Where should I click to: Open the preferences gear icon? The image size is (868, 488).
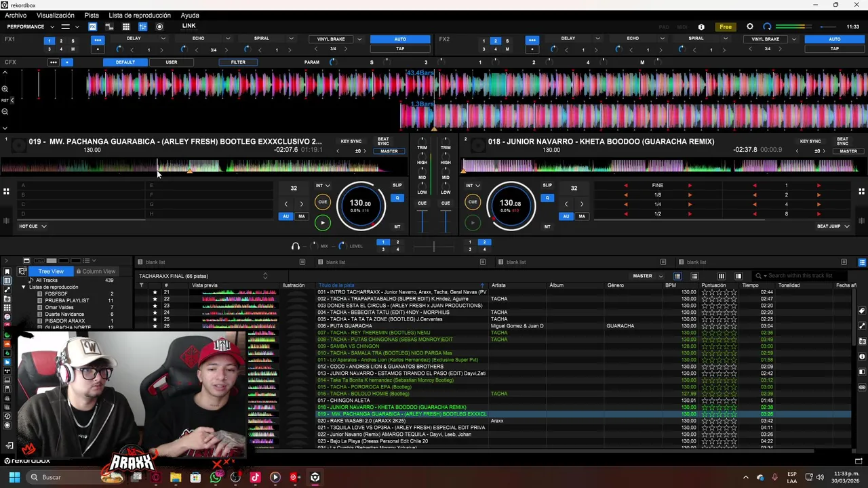point(749,26)
